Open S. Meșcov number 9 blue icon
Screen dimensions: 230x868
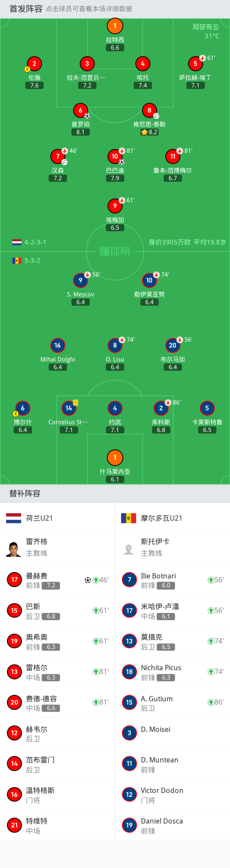pos(80,280)
